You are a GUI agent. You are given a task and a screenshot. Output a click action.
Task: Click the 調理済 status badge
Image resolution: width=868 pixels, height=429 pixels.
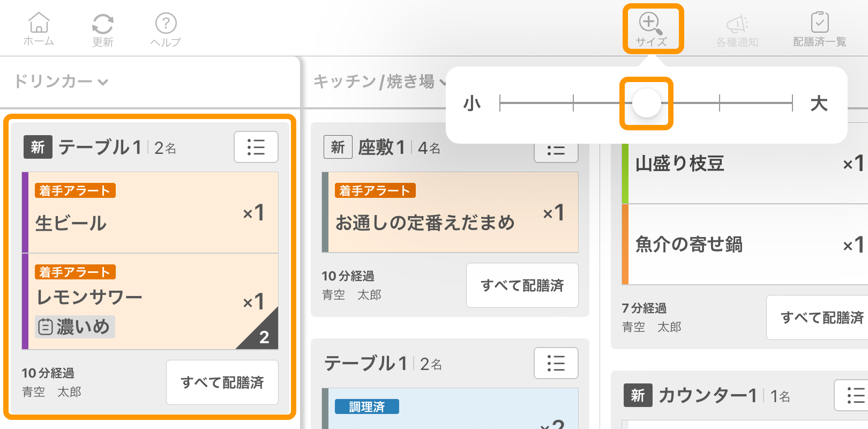367,406
